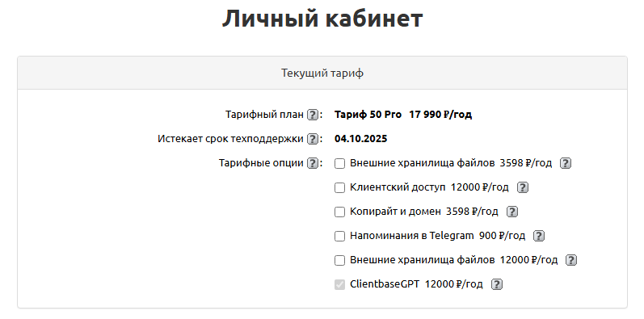Click help icon for Внешние хранилища файлов 12000 ₽/год
Image resolution: width=644 pixels, height=319 pixels.
[571, 260]
